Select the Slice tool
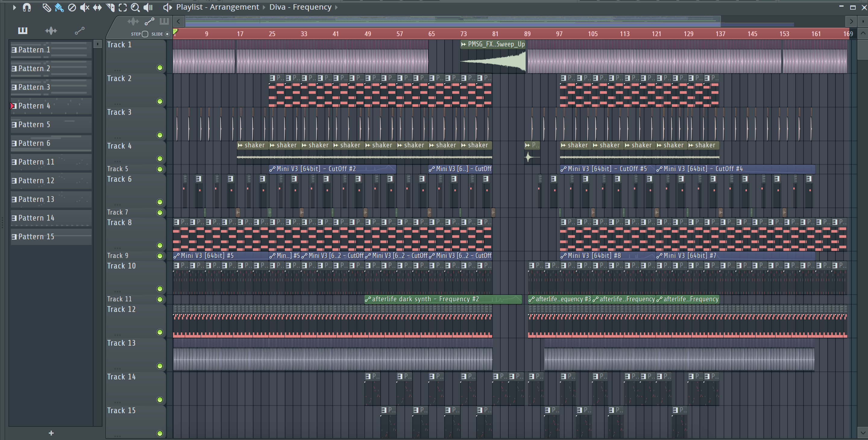This screenshot has height=440, width=868. [x=110, y=7]
